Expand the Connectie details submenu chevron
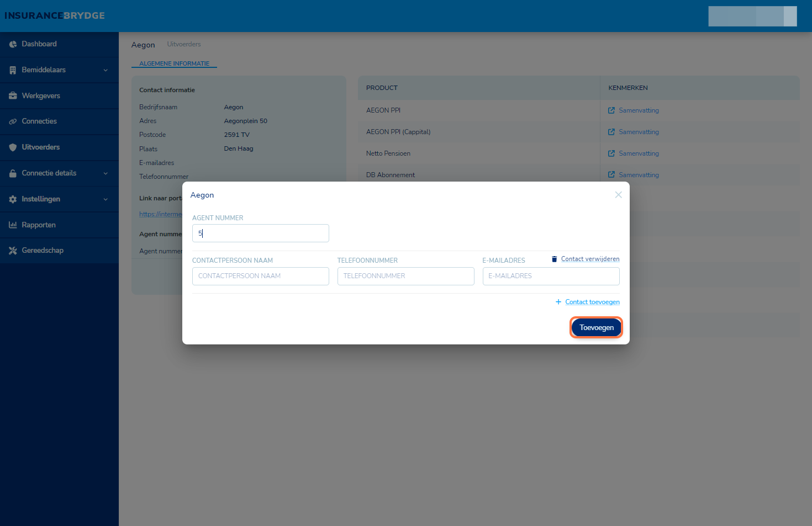Viewport: 812px width, 526px height. pyautogui.click(x=106, y=173)
